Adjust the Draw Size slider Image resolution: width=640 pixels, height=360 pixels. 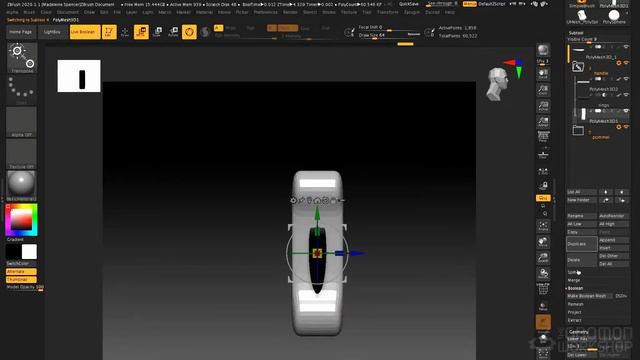tap(389, 36)
